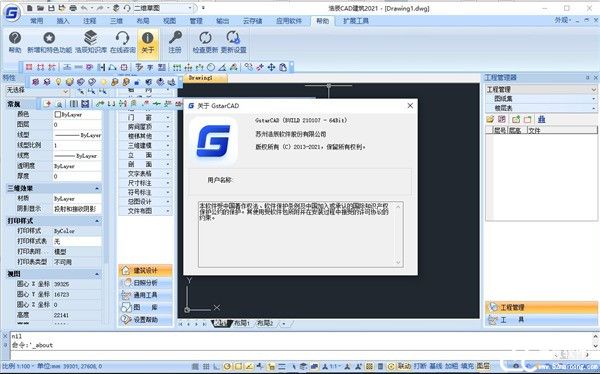This screenshot has width=600, height=374.
Task: Click the 工程管理 bottom panel button
Action: click(x=541, y=307)
